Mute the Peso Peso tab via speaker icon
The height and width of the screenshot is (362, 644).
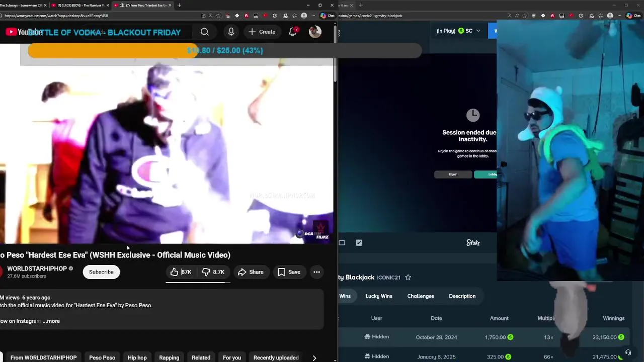122,5
